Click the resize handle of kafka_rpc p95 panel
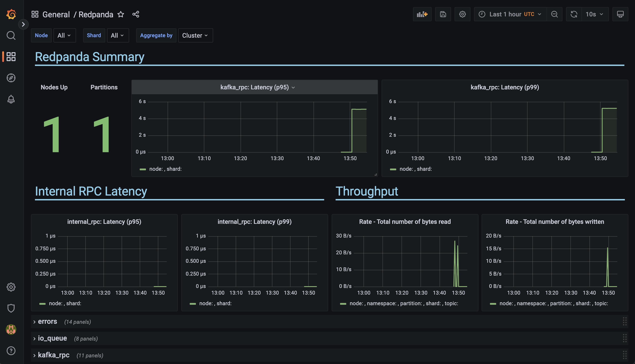This screenshot has height=364, width=635. 375,174
